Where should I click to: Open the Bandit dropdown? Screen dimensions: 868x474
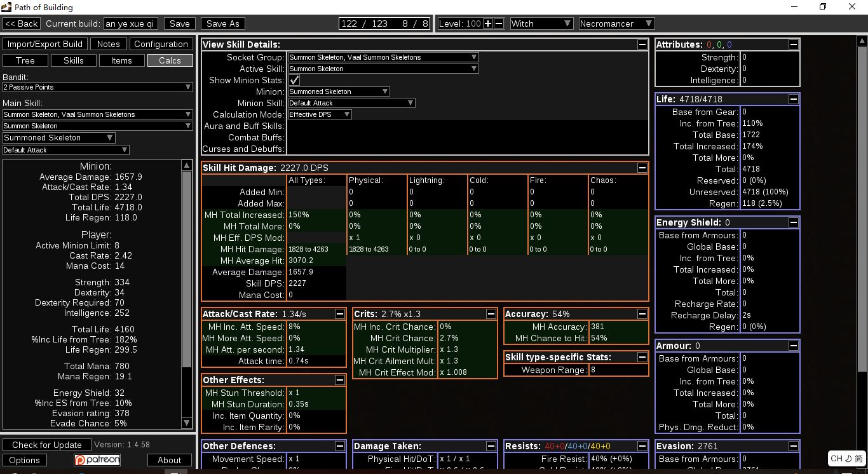point(97,87)
